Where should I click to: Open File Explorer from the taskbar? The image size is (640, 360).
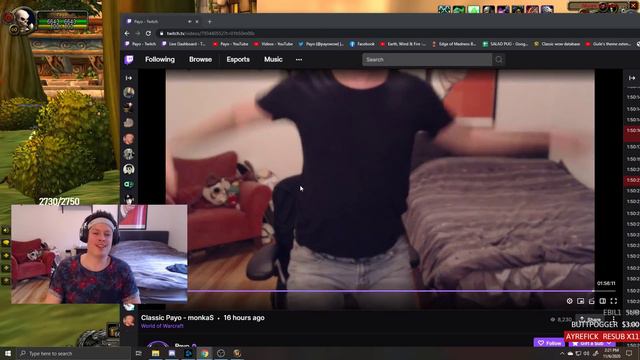click(156, 353)
